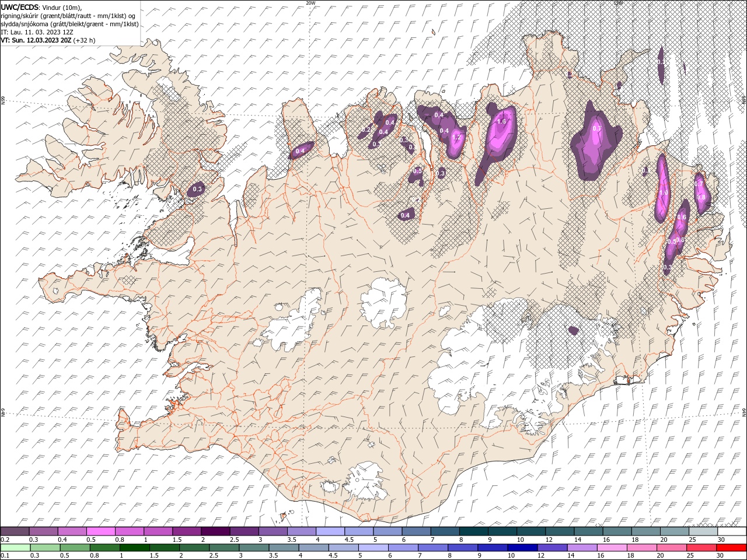Pick bottom-row legend swatch between 20 and 25
This screenshot has width=747, height=560.
click(x=672, y=547)
